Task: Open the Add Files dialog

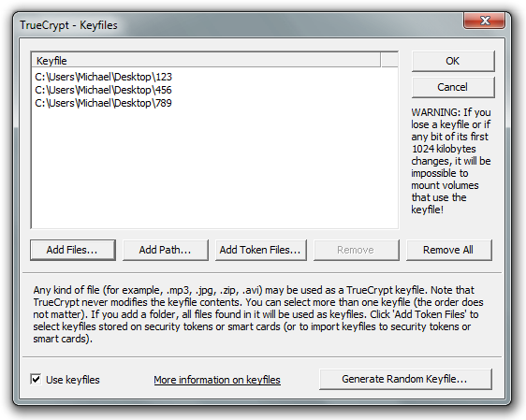Action: (x=72, y=250)
